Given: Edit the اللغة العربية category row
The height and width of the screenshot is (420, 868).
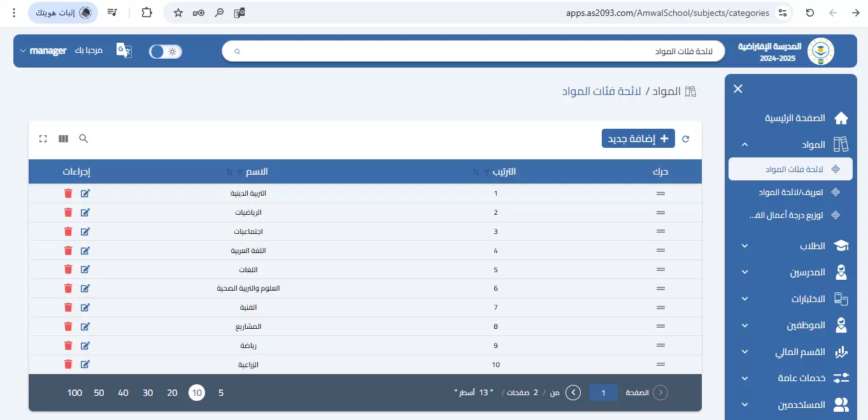Looking at the screenshot, I should (85, 250).
